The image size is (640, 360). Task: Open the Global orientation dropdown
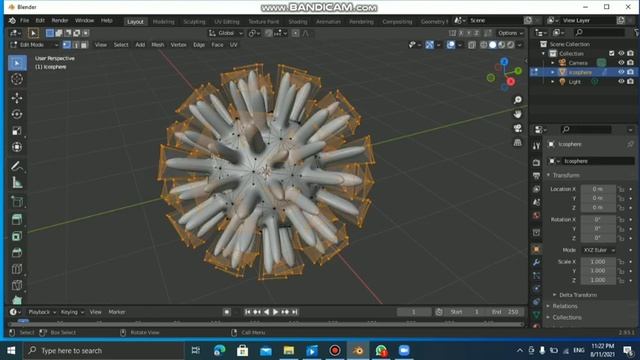(226, 33)
